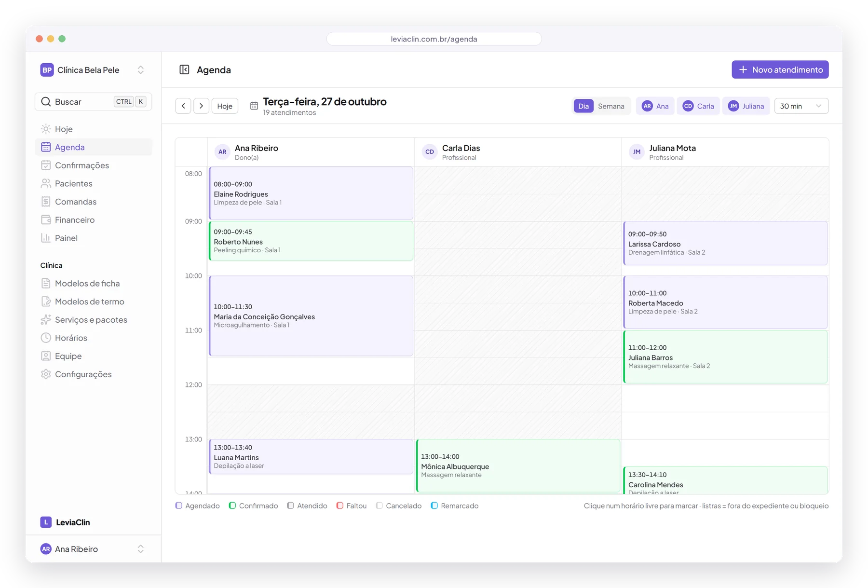Click the Hoje sun icon in sidebar
Viewport: 868px width, 588px height.
click(x=46, y=129)
